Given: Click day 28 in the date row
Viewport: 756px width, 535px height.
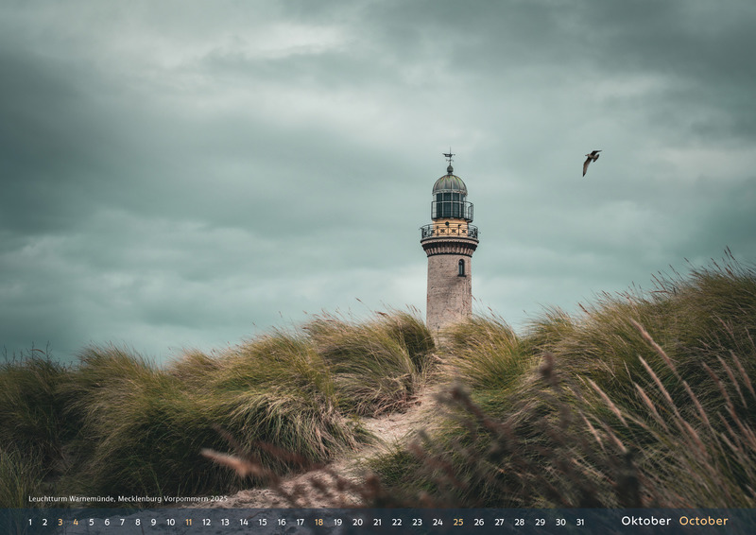Looking at the screenshot, I should [519, 522].
